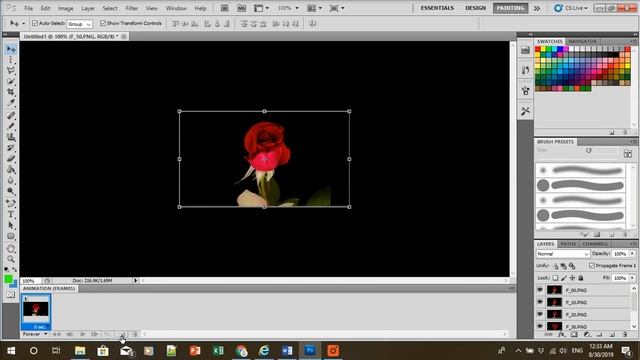Viewport: 640px width, 360px height.
Task: Toggle Quick Mask mode button
Action: pyautogui.click(x=11, y=294)
